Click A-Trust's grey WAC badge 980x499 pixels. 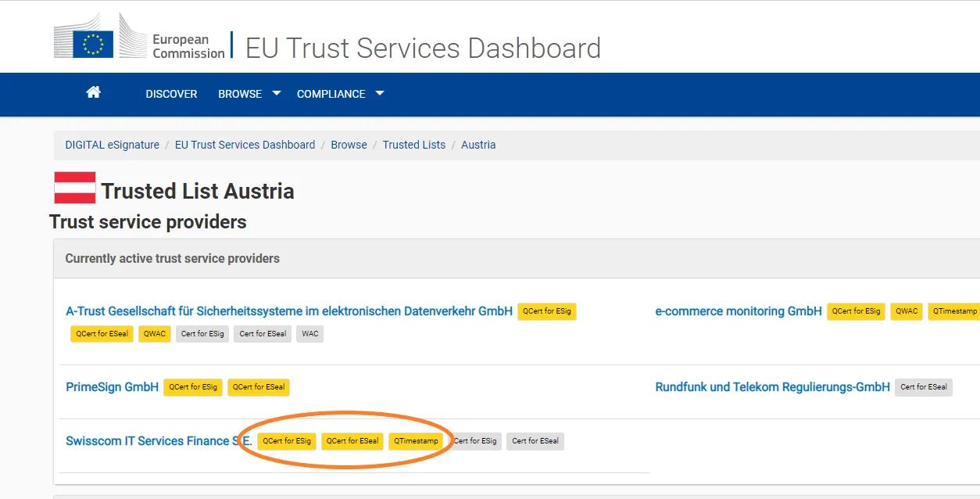[x=310, y=334]
